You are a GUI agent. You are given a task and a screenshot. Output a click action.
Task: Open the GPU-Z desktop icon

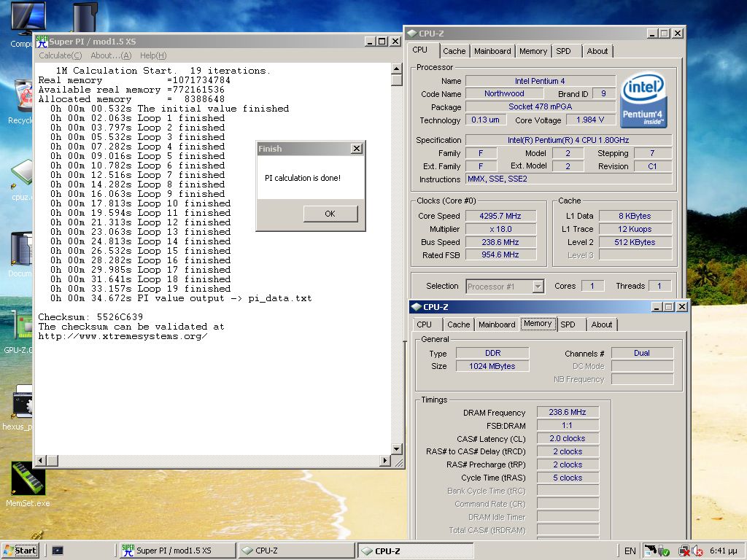coord(23,324)
